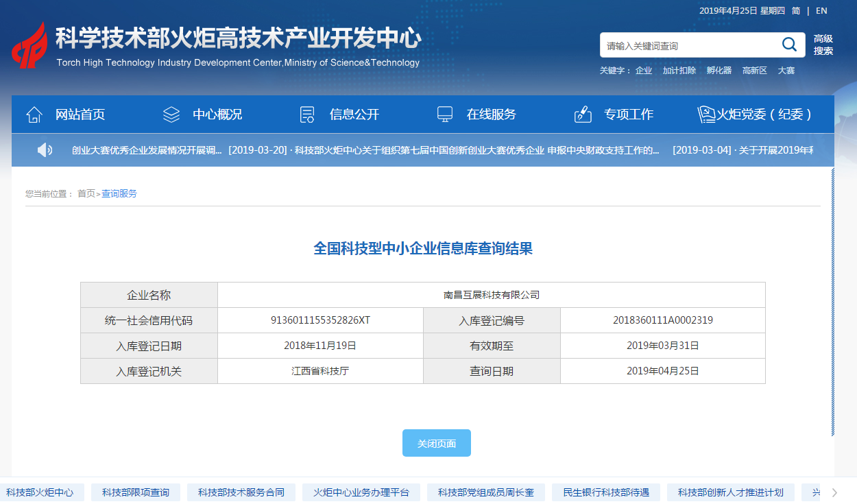857x504 pixels.
Task: Click the layers icon beside 中心概况
Action: [171, 115]
